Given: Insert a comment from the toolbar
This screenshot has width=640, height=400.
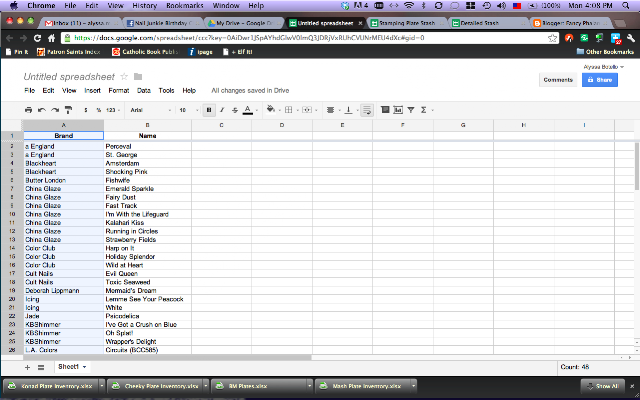Looking at the screenshot, I should click(385, 109).
